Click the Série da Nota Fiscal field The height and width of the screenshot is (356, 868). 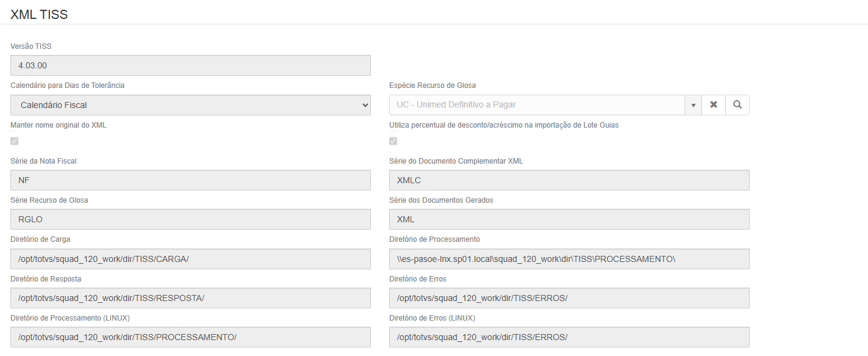tap(190, 180)
